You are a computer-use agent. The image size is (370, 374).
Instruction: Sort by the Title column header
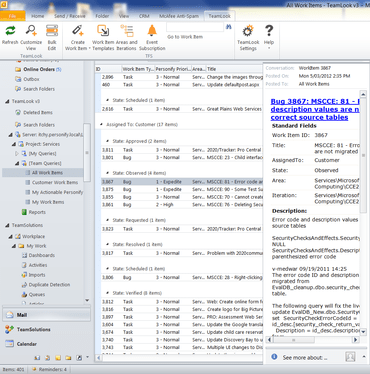[x=234, y=69]
